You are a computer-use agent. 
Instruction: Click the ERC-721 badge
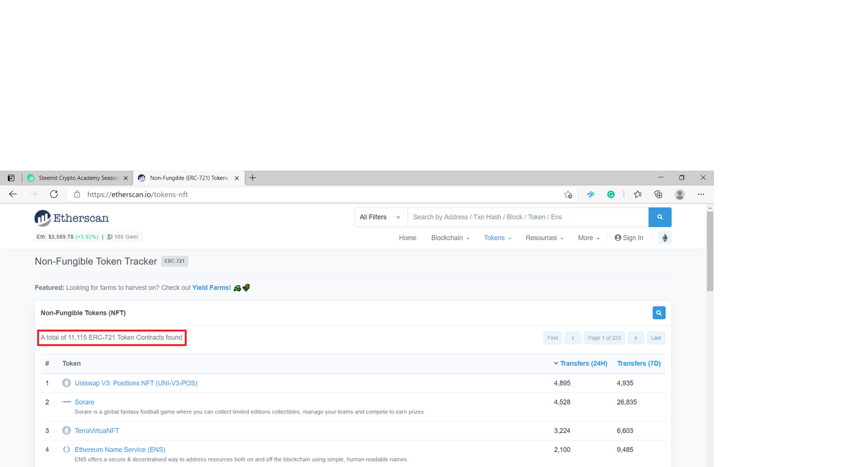175,261
